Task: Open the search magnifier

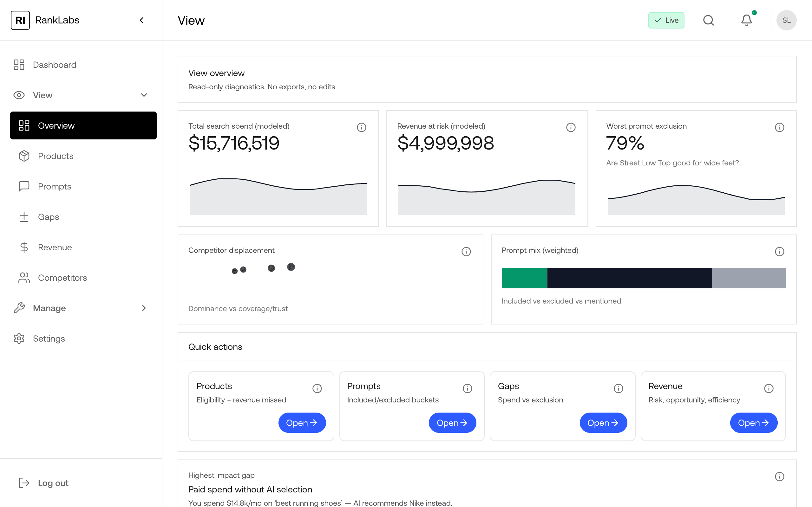Action: (x=708, y=20)
